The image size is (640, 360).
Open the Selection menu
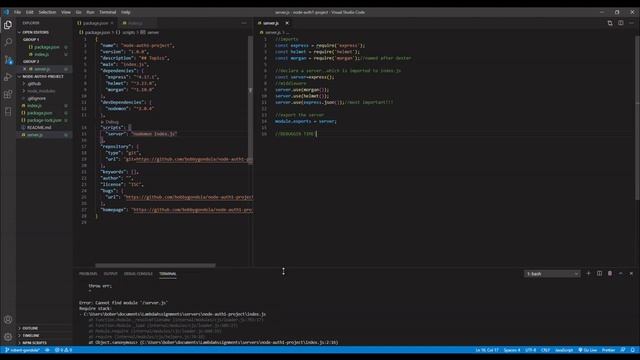tap(47, 12)
